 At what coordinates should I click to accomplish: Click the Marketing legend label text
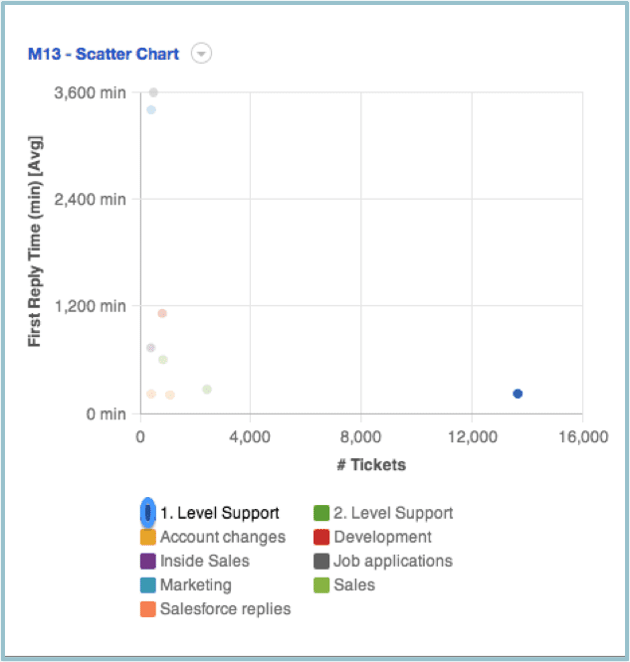coord(196,585)
